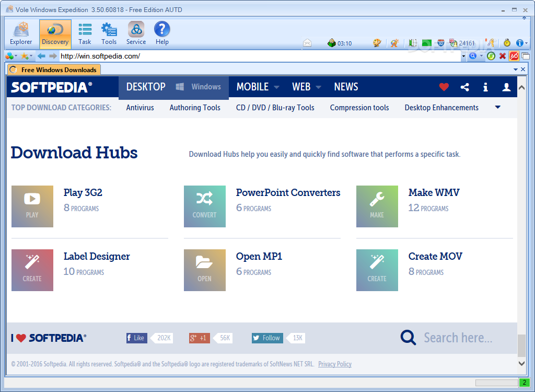Click the keys icon in toolbar
Viewport: 535px width, 392px height.
(490, 43)
